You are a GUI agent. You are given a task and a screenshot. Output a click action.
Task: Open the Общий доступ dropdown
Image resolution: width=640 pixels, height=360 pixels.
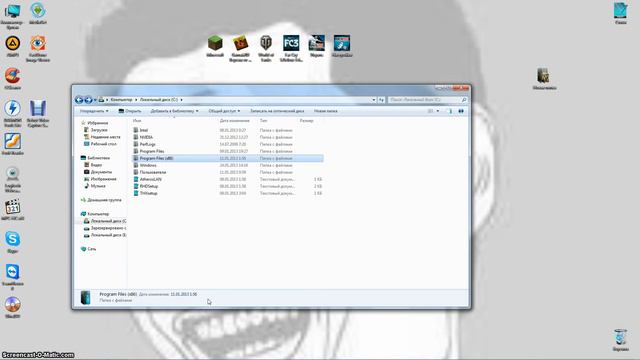pos(224,111)
